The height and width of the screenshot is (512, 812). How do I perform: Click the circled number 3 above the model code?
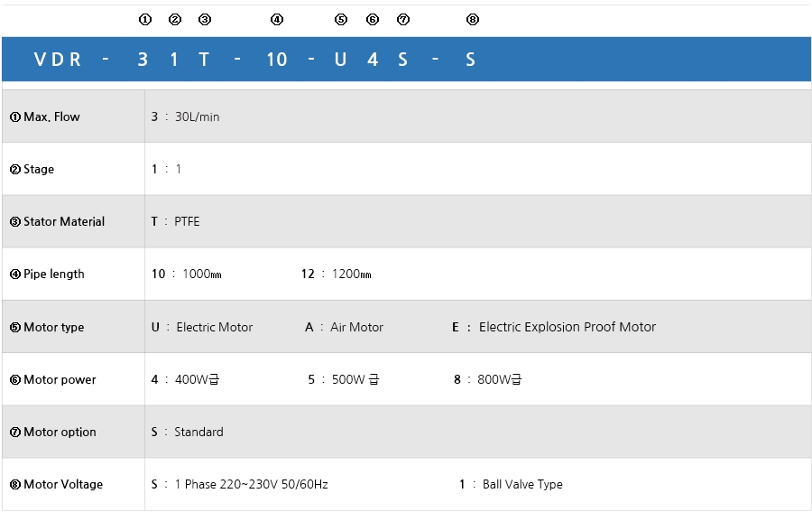(205, 19)
